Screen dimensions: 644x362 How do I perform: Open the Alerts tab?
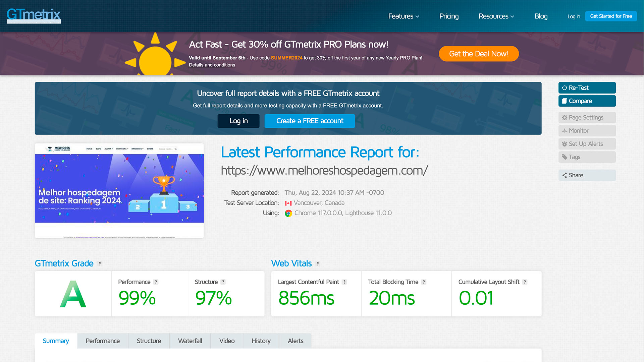pyautogui.click(x=296, y=341)
